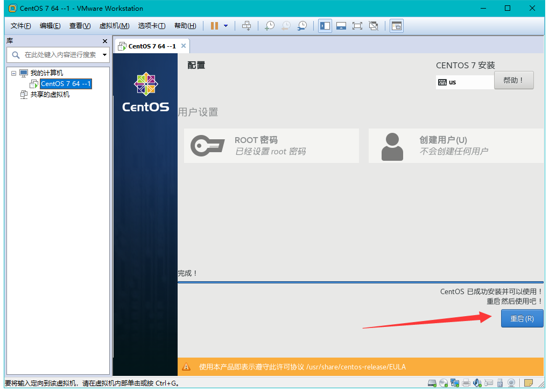Maximize the VMware Workstation window
This screenshot has width=549, height=392.
click(508, 9)
